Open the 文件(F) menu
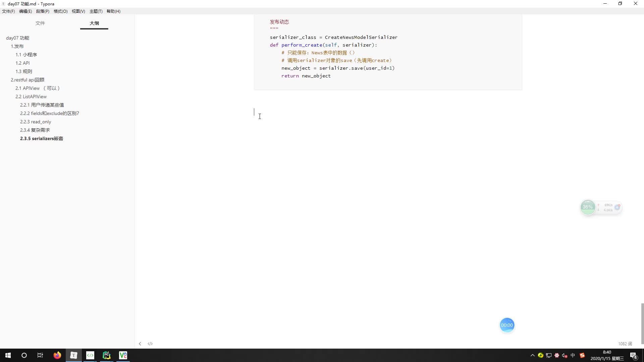Screen dimensions: 644x362 pos(8,11)
